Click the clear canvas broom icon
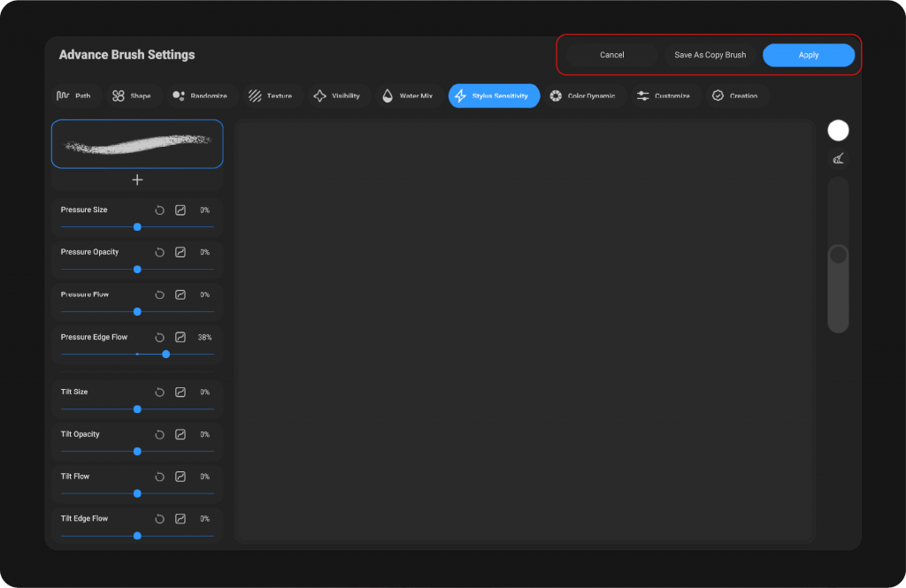The height and width of the screenshot is (588, 906). (x=838, y=159)
